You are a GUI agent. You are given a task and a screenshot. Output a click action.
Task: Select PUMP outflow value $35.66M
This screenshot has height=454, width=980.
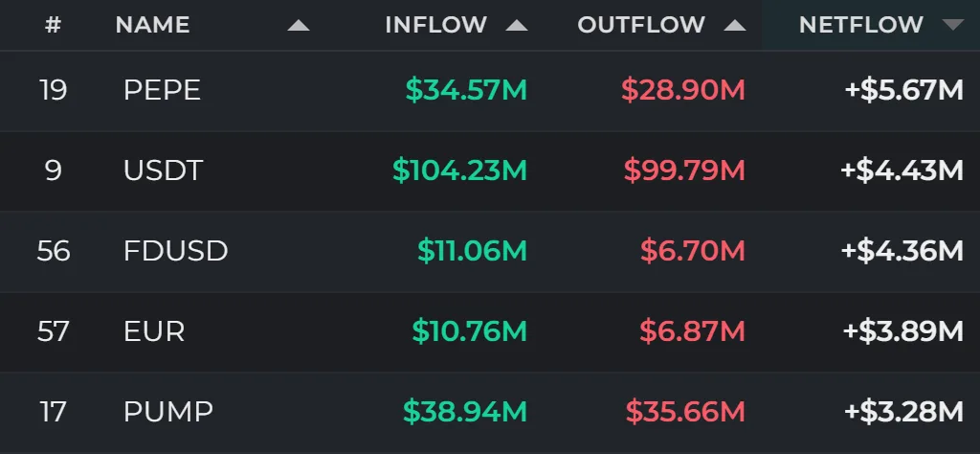685,412
